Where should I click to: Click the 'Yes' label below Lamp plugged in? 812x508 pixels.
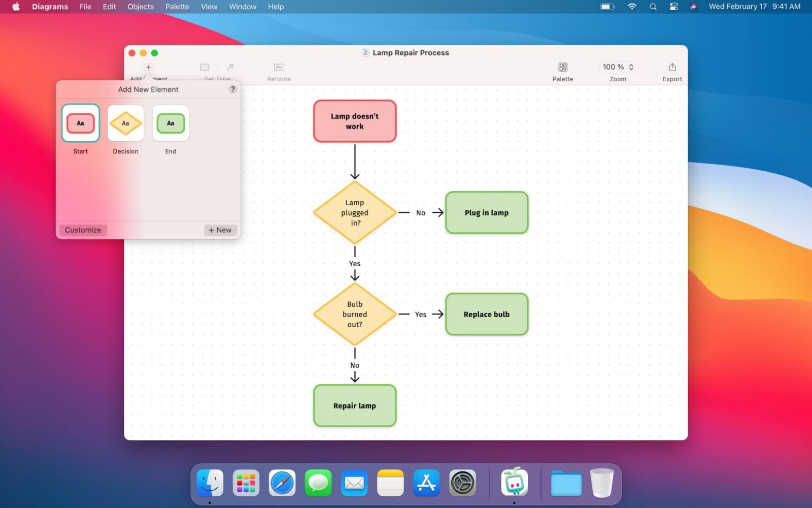click(355, 264)
